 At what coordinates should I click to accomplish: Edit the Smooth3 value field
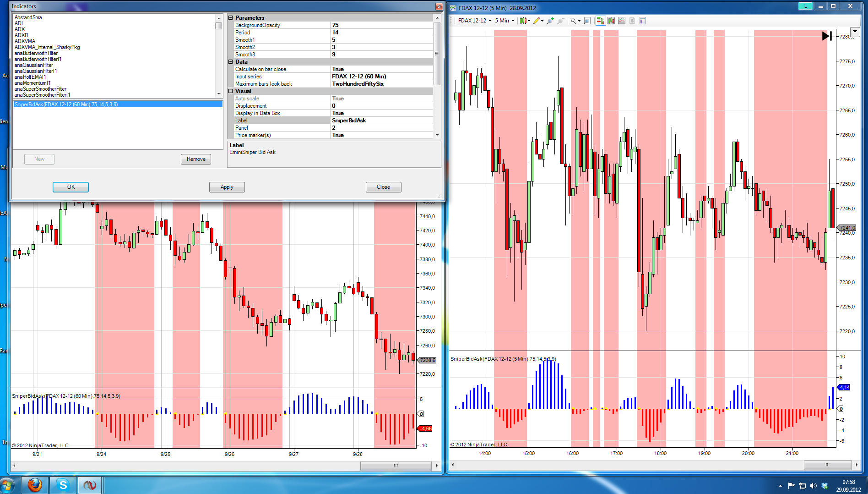(x=381, y=55)
